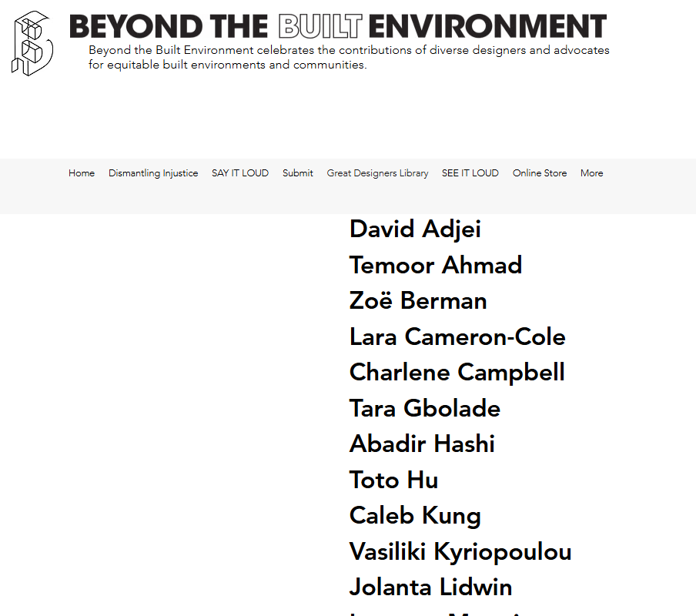Open the SEE IT LOUD page
The width and height of the screenshot is (696, 616).
[470, 173]
